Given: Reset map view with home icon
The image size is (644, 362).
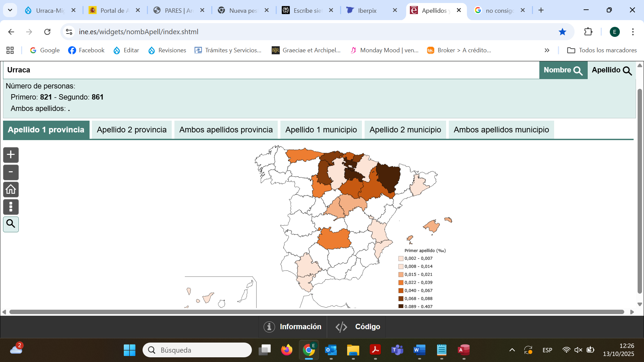Looking at the screenshot, I should (x=11, y=190).
